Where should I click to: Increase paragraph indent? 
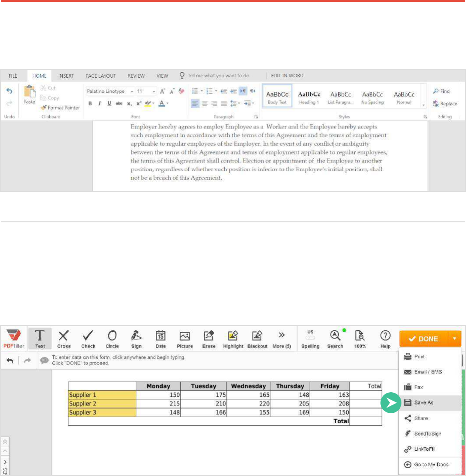(x=233, y=91)
